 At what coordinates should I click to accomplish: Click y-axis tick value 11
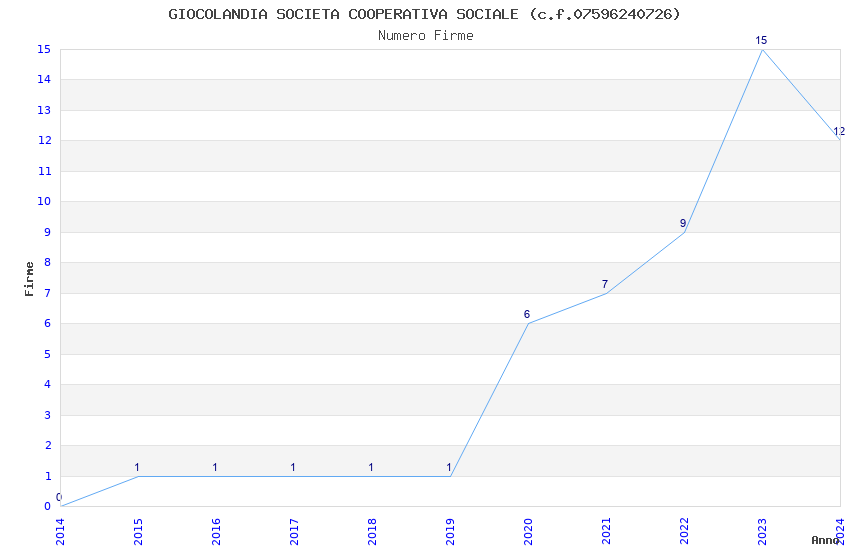pyautogui.click(x=44, y=171)
